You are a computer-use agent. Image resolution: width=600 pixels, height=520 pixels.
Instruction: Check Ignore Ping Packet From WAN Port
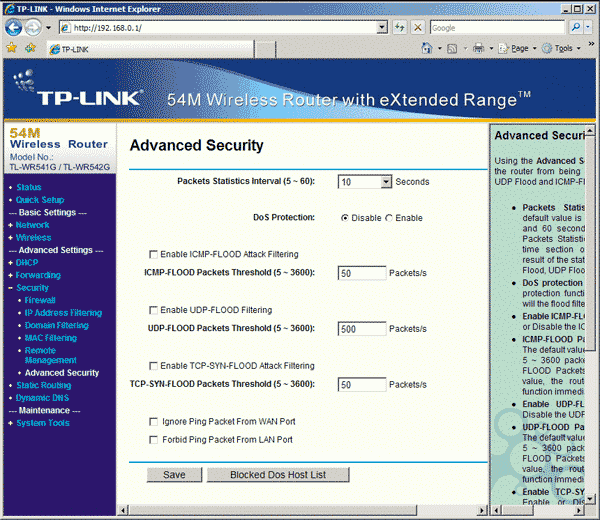point(153,422)
